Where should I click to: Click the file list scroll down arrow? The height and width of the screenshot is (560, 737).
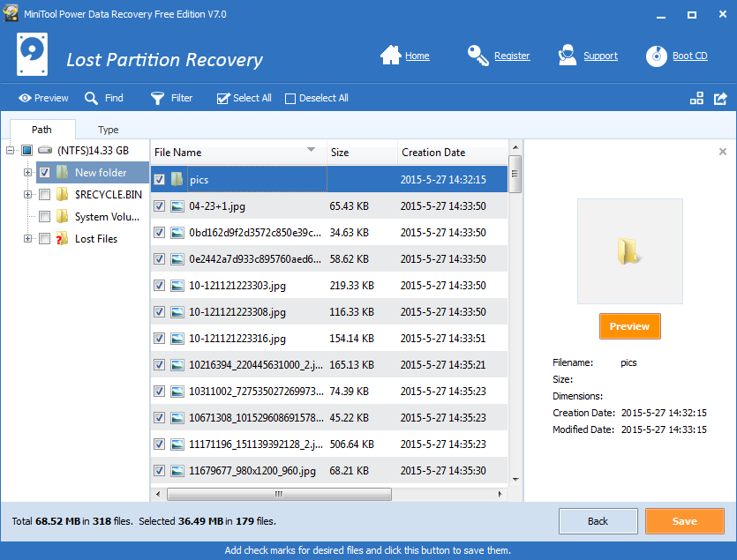tap(515, 479)
